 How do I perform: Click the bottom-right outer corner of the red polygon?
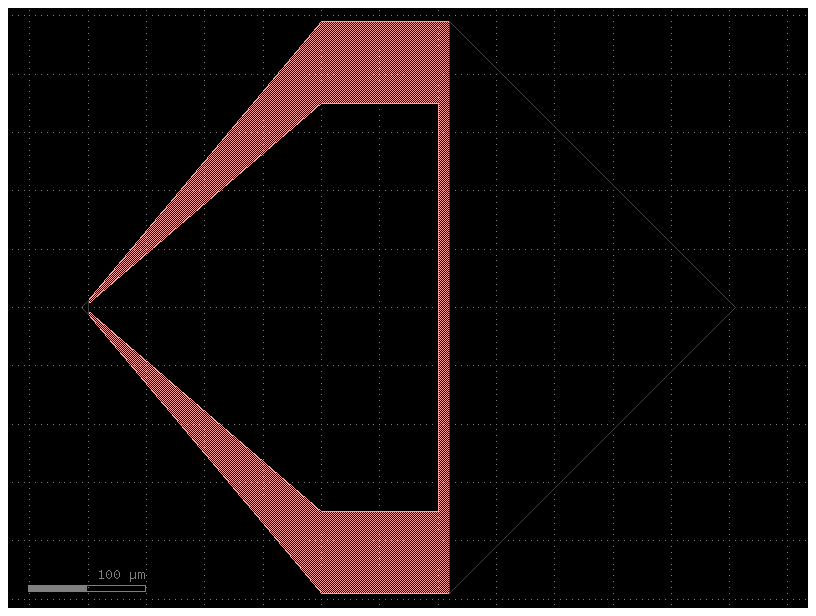coord(449,592)
